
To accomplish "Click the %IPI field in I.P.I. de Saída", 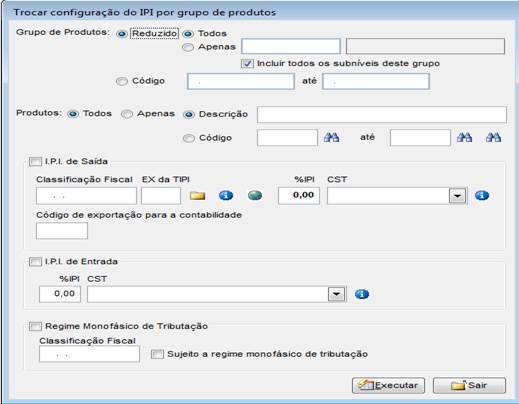I will [299, 196].
